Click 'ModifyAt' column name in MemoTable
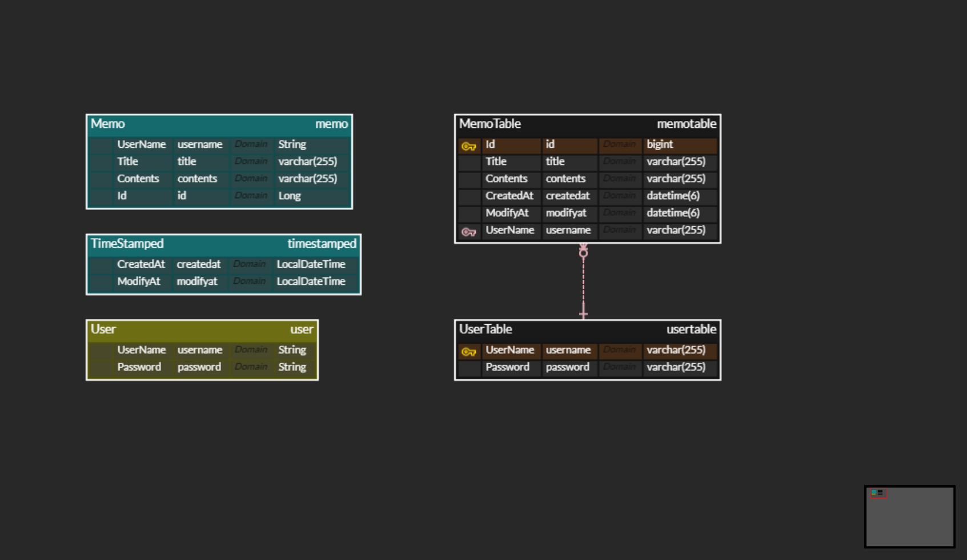 [507, 213]
